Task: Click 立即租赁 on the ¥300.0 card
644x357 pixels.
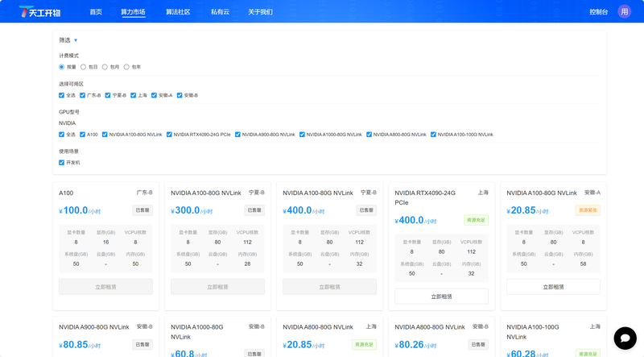Action: click(217, 287)
